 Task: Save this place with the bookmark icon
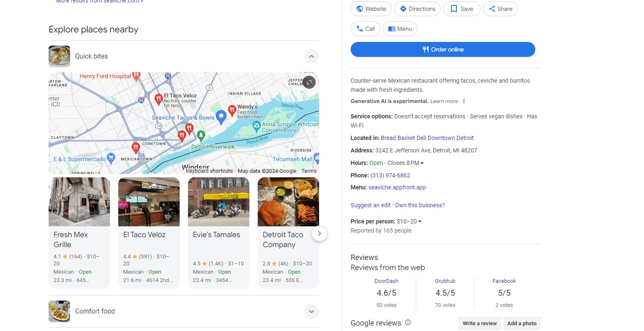point(453,9)
